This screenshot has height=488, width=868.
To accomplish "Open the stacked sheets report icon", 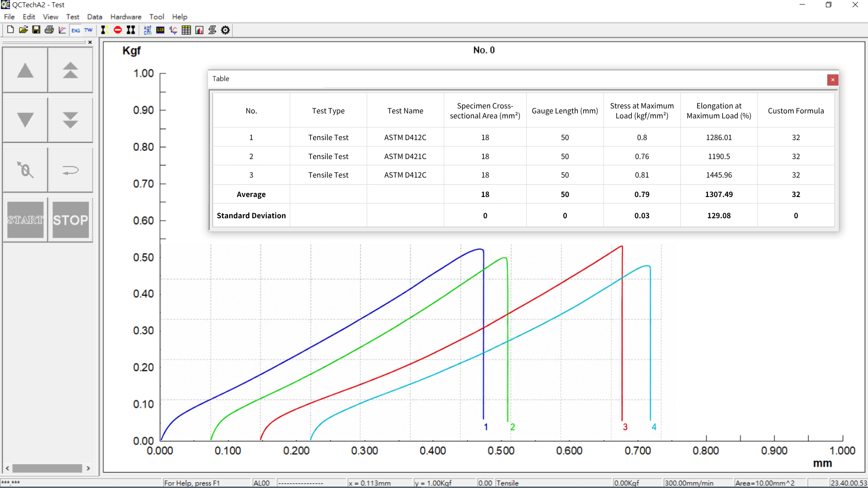I will pos(212,30).
